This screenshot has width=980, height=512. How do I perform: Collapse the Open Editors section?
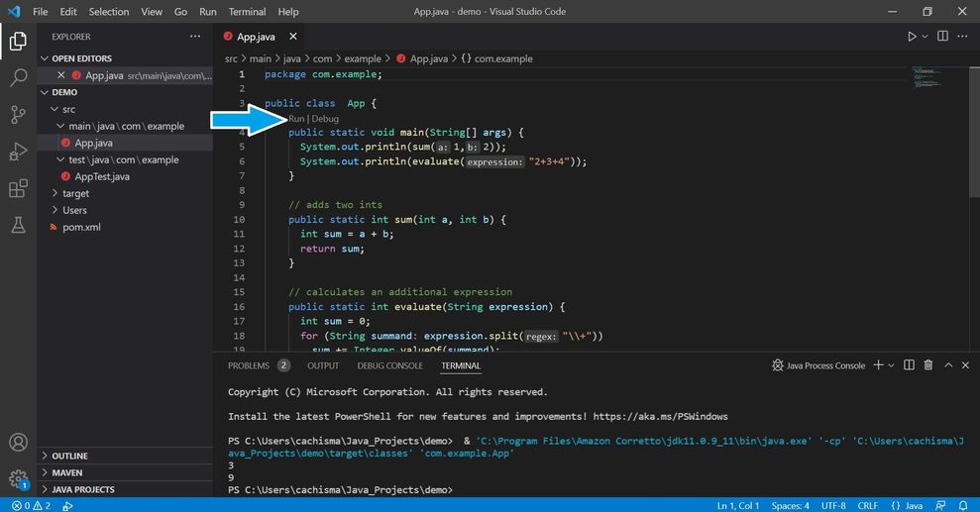tap(125, 58)
